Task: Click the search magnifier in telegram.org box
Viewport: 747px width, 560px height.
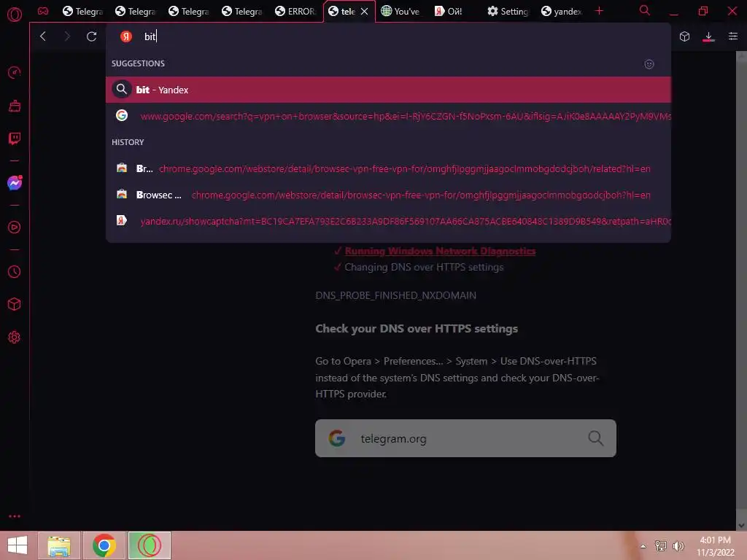Action: (595, 438)
